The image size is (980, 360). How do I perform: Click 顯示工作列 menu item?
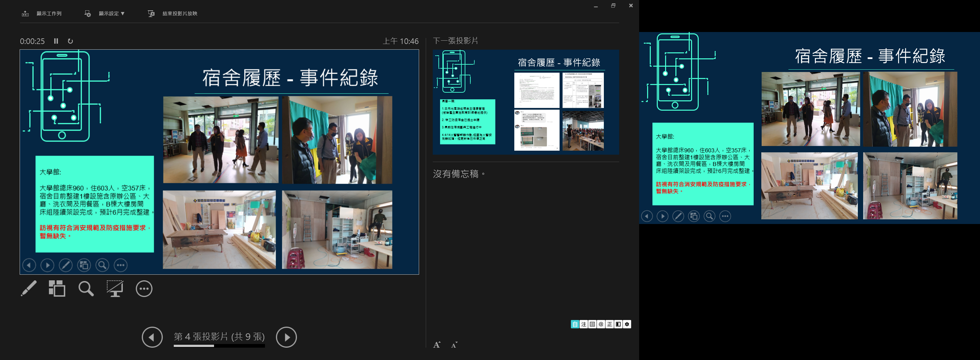tap(49, 14)
